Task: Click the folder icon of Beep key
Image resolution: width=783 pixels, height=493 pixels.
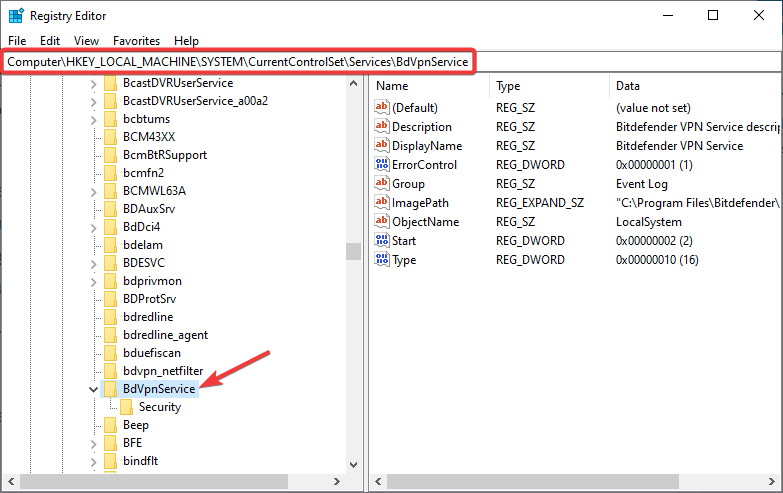Action: pos(110,425)
